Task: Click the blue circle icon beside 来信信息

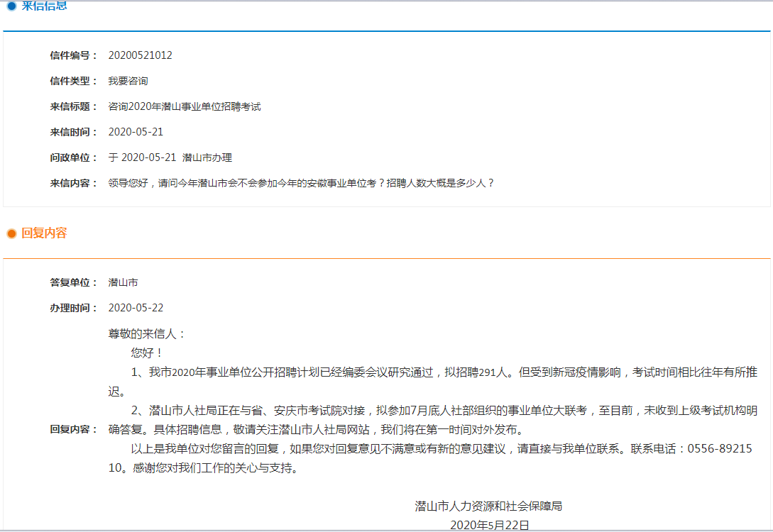Action: [11, 6]
